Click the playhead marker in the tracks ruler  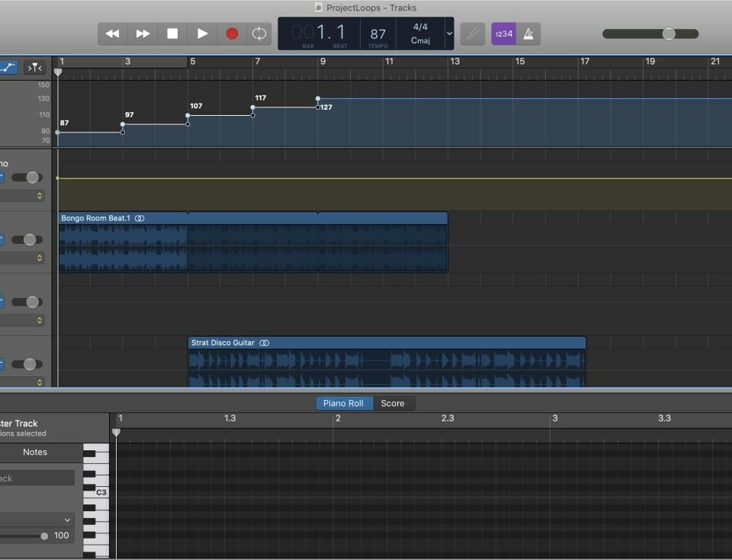click(58, 72)
